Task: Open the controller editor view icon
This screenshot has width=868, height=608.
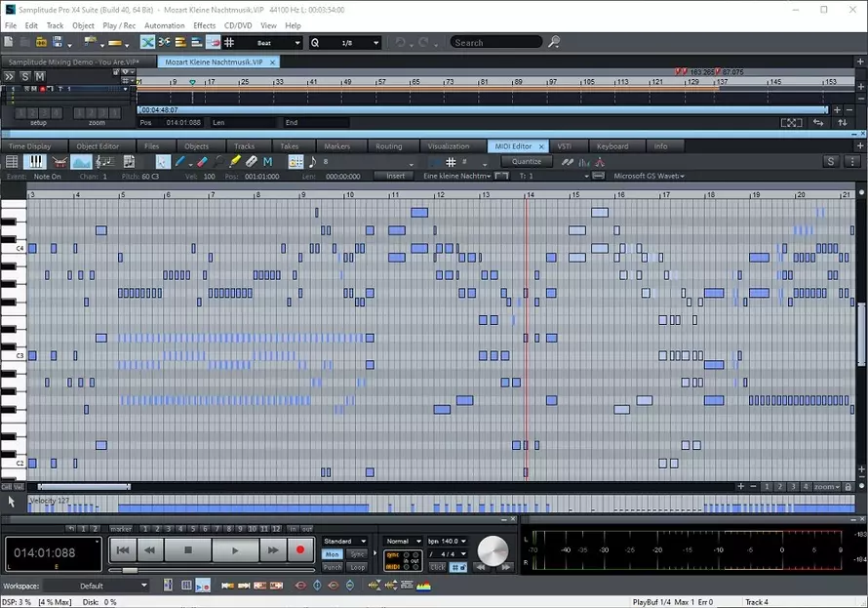Action: coord(81,162)
